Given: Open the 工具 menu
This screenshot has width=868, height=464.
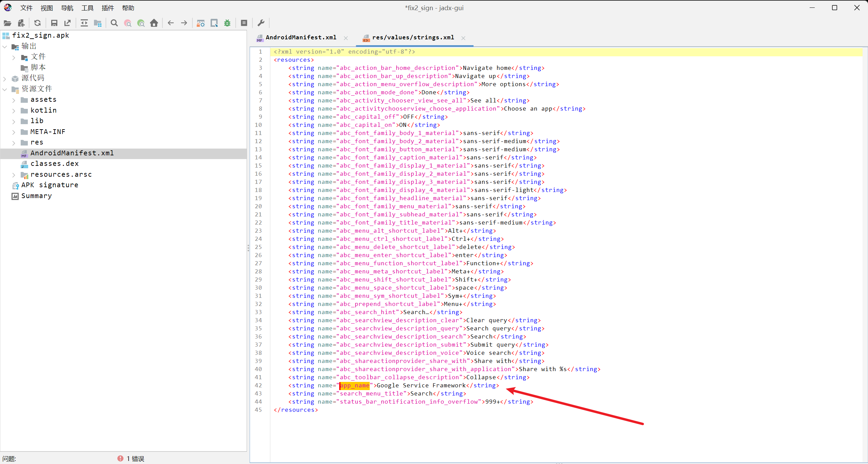Looking at the screenshot, I should (87, 8).
